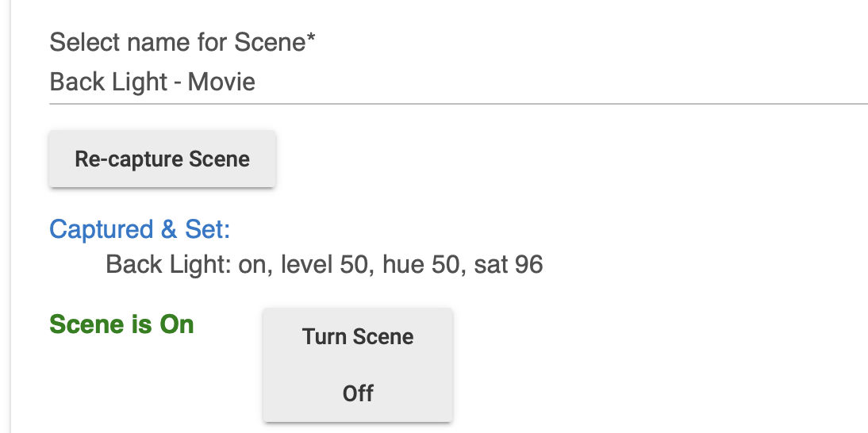The width and height of the screenshot is (868, 433).
Task: Click the green 'Scene is On' status
Action: tap(121, 324)
